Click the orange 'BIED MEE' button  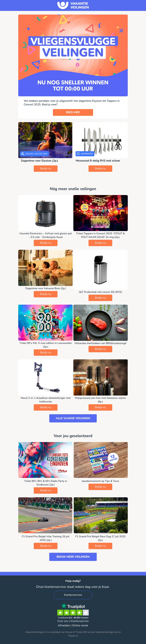pos(73,113)
